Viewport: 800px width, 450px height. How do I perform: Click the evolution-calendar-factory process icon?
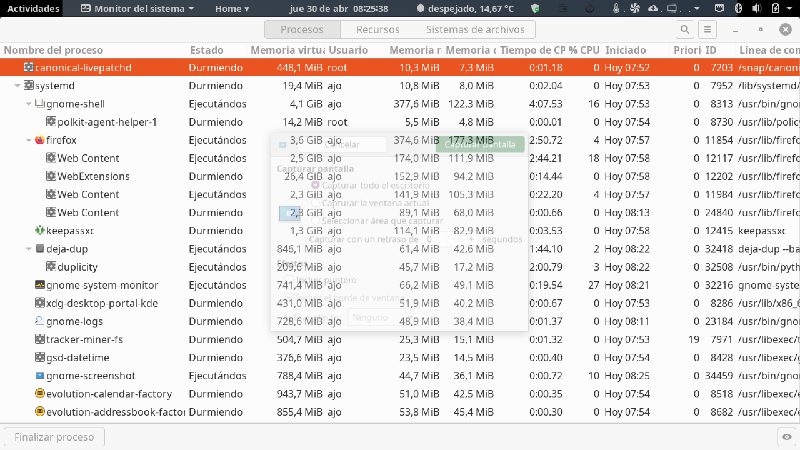tap(40, 393)
